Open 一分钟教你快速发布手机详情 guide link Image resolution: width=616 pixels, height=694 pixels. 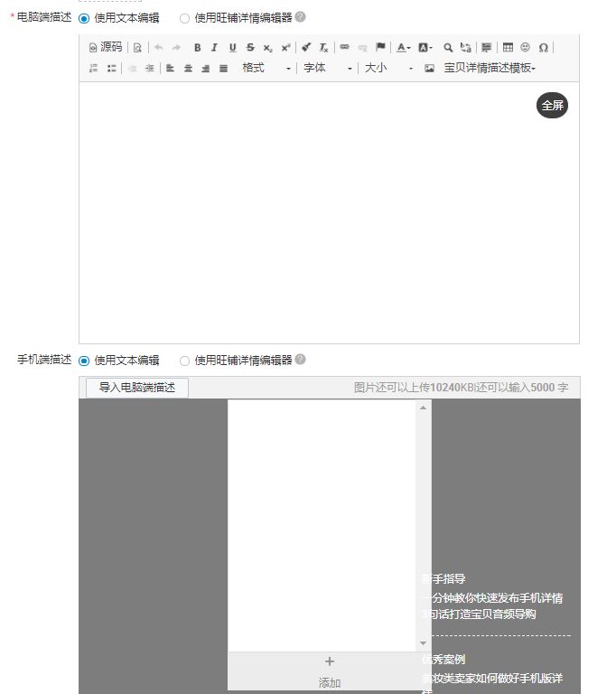pos(492,598)
